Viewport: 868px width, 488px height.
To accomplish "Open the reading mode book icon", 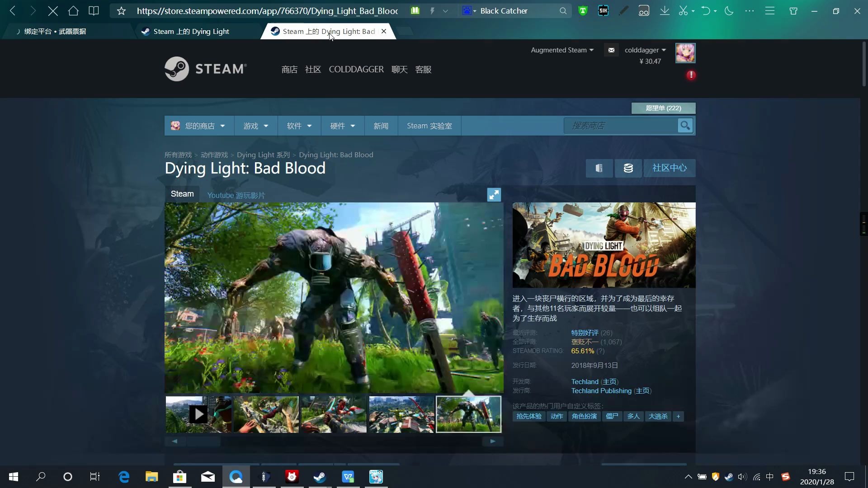I will [94, 11].
